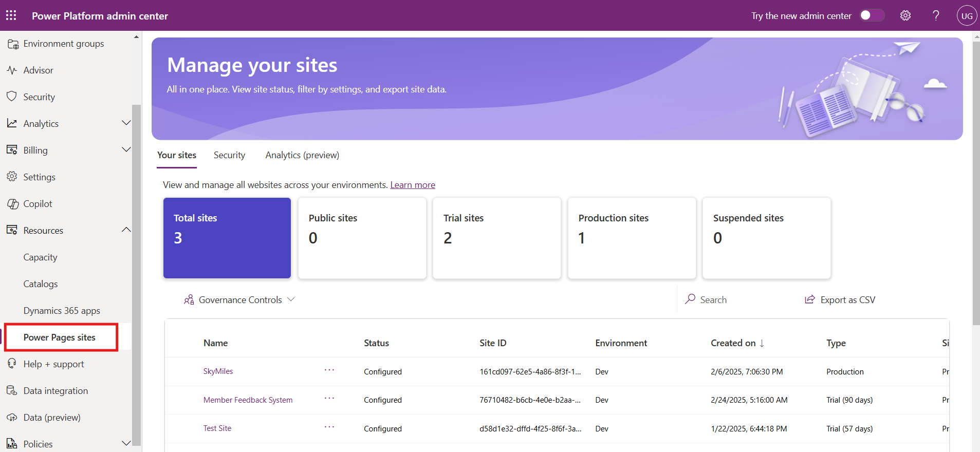This screenshot has height=452, width=980.
Task: Open more options for Member Feedback System
Action: pos(329,399)
